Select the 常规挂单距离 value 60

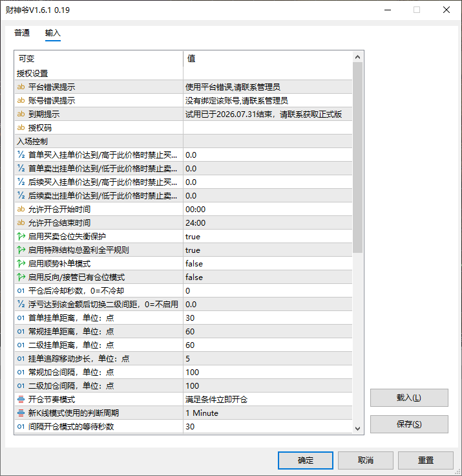190,332
